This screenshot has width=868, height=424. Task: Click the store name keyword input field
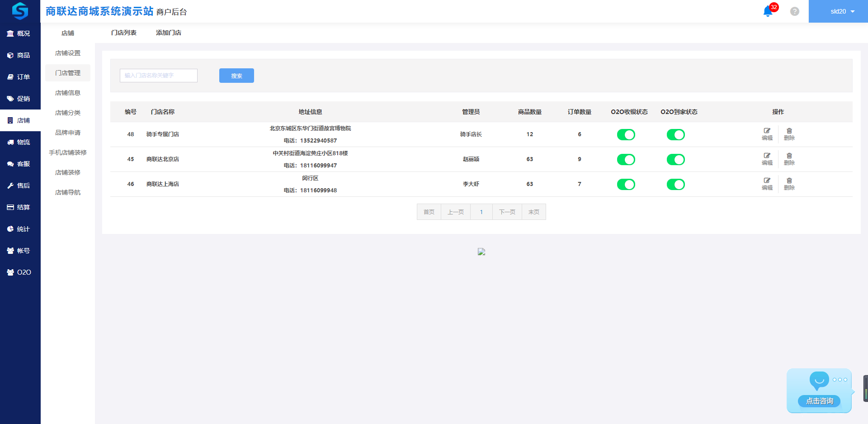pos(158,76)
